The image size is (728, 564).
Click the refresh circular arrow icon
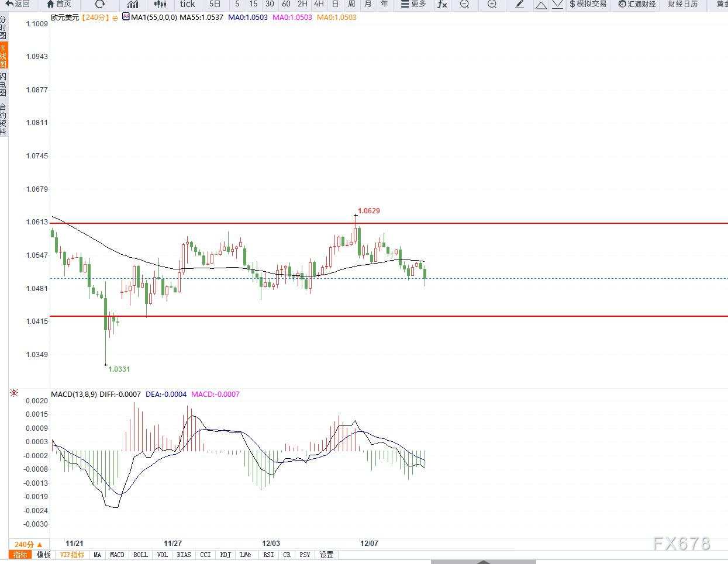tap(100, 4)
